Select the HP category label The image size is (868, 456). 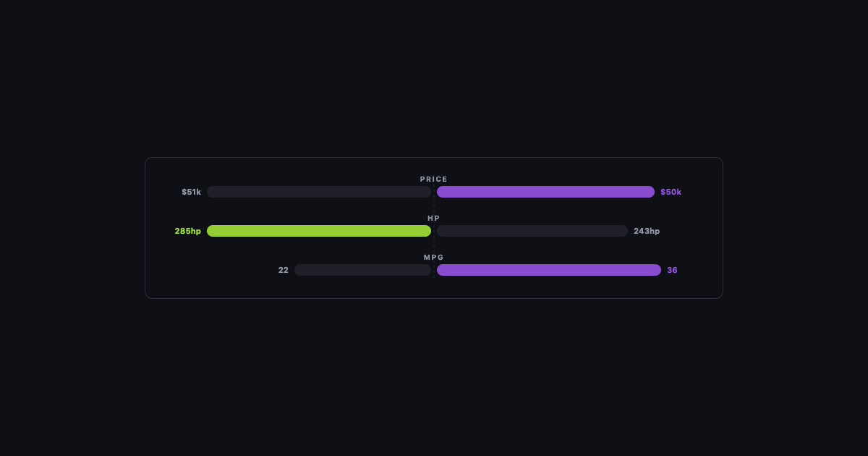pos(434,218)
